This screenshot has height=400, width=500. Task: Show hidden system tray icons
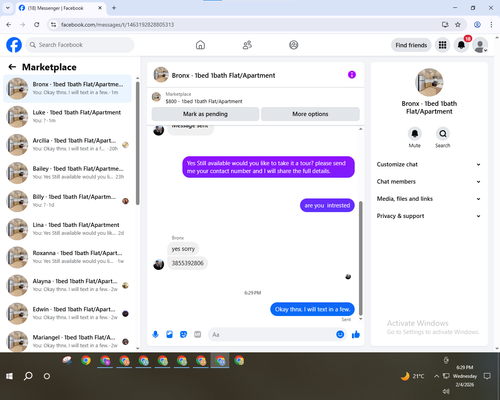(x=436, y=376)
